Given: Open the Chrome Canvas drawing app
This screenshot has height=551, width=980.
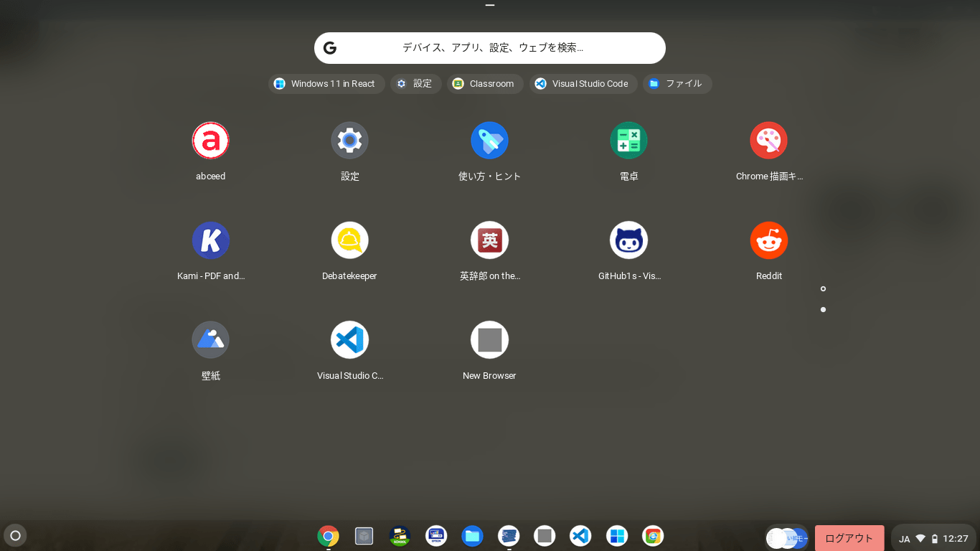Looking at the screenshot, I should pyautogui.click(x=768, y=141).
